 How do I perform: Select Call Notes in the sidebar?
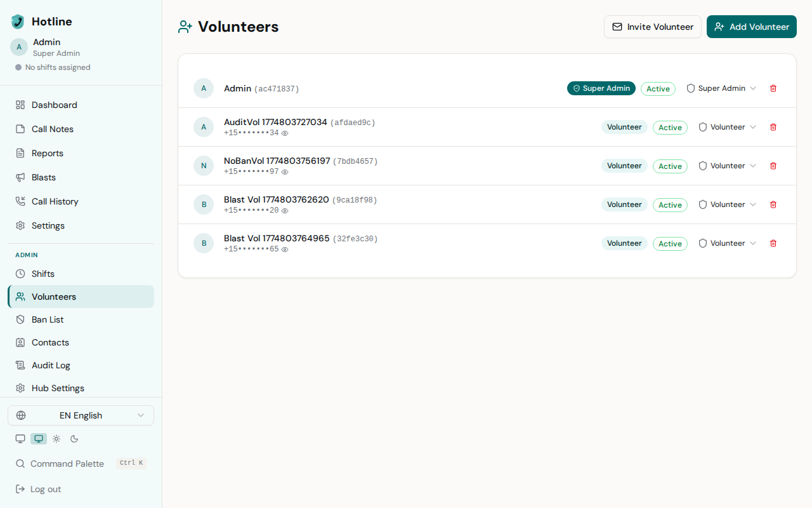coord(52,129)
